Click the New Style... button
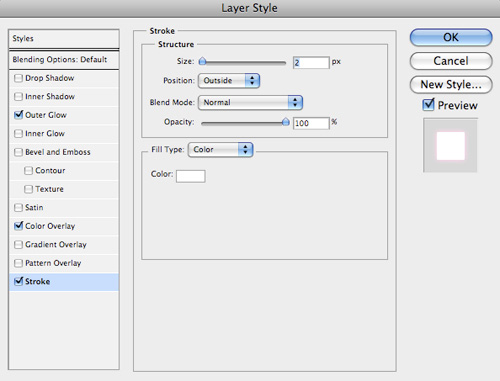Image resolution: width=500 pixels, height=381 pixels. click(x=451, y=85)
